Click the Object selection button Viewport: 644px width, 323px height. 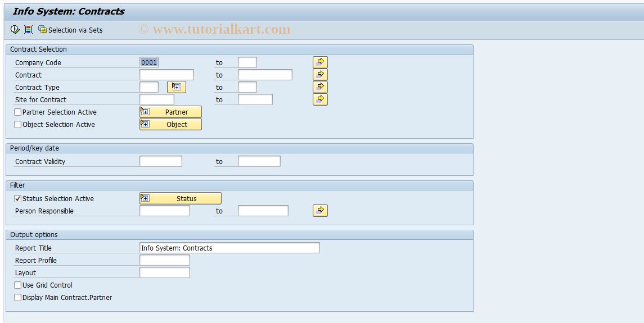coord(170,124)
